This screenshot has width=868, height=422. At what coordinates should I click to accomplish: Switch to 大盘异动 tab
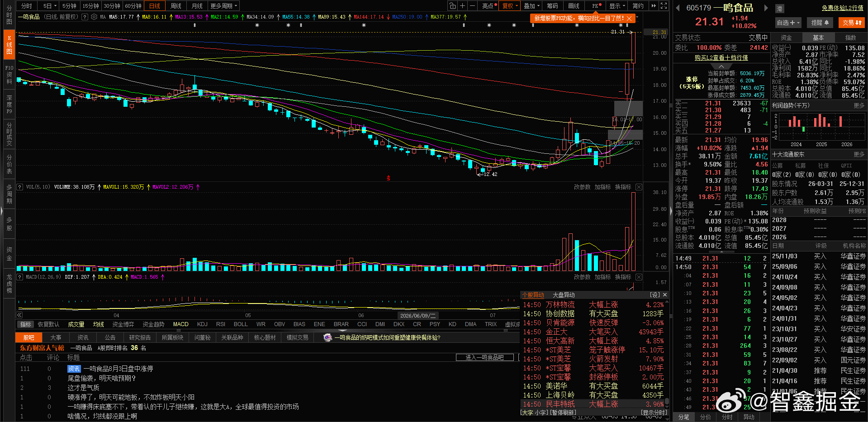(564, 295)
